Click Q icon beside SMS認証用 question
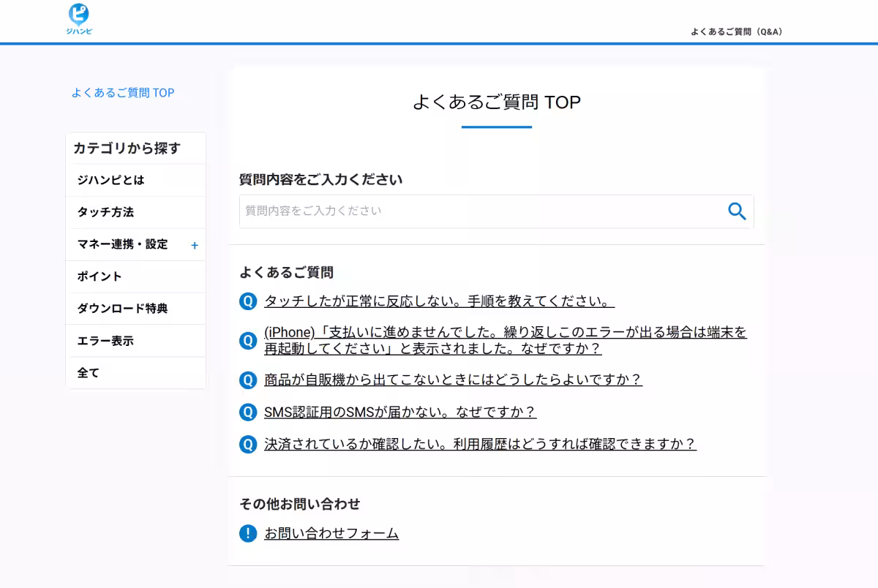This screenshot has height=588, width=878. [x=248, y=412]
